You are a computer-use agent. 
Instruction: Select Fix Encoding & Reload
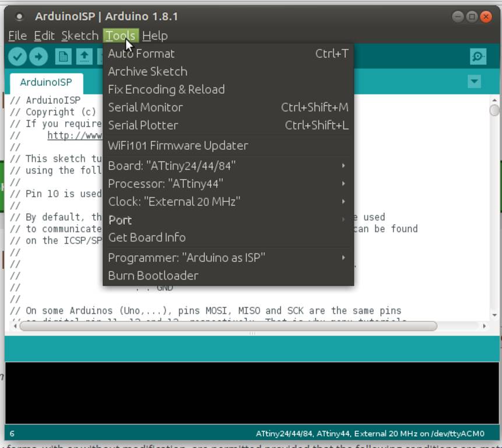229,89
